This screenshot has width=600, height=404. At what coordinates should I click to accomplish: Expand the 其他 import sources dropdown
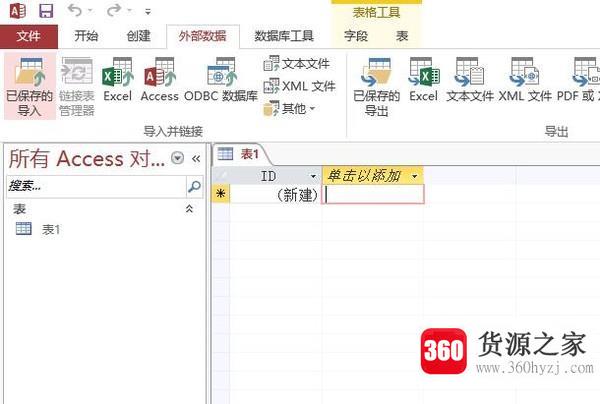[x=290, y=109]
